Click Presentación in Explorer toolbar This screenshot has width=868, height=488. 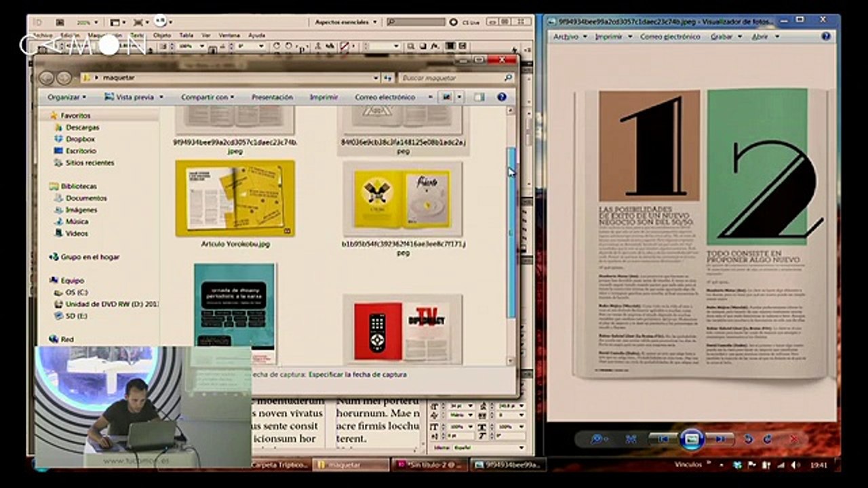pyautogui.click(x=272, y=97)
